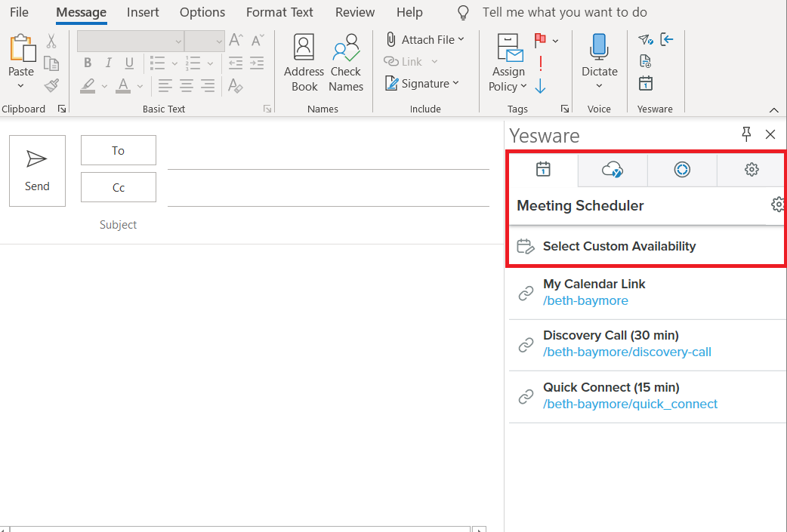Toggle Italic formatting
This screenshot has height=532, width=787.
click(109, 63)
